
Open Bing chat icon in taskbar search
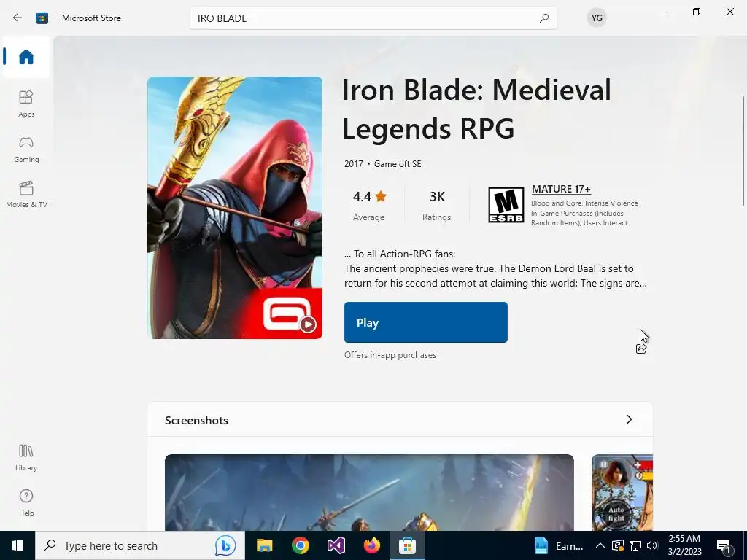[225, 545]
